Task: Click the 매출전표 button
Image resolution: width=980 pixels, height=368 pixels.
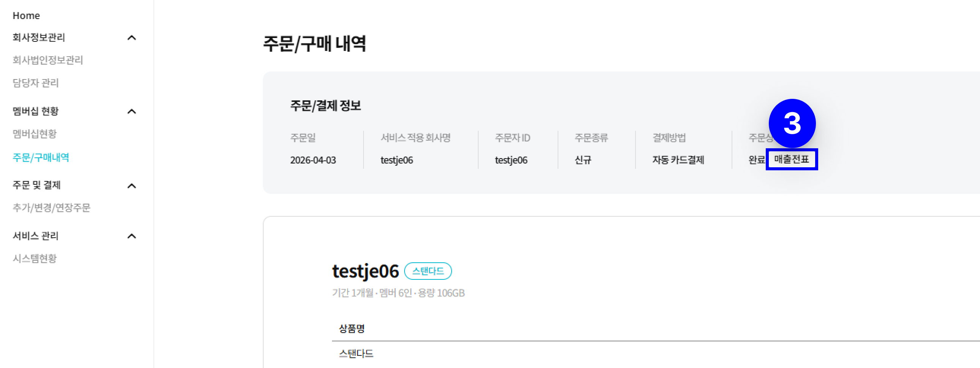Action: [791, 159]
